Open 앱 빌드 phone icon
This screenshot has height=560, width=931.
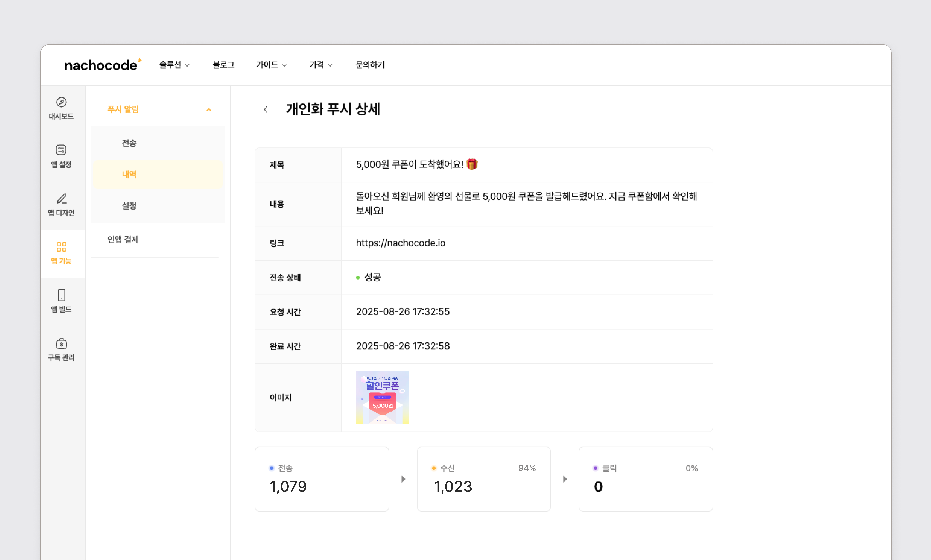61,295
